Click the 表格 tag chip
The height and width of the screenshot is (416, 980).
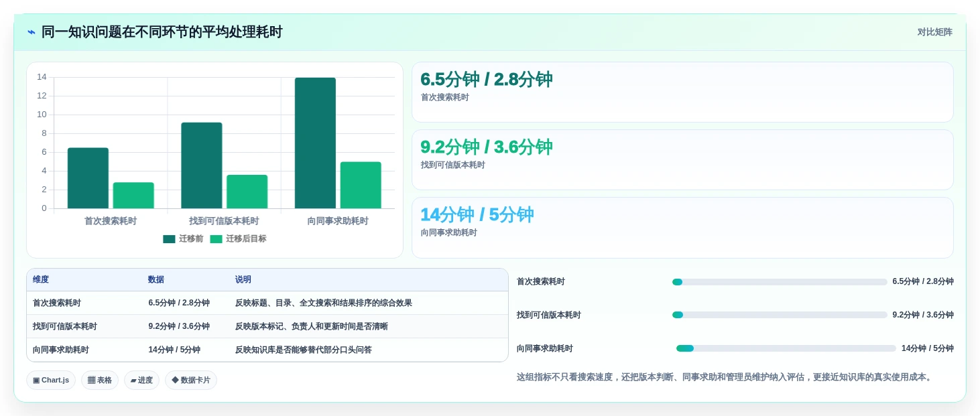tap(100, 380)
